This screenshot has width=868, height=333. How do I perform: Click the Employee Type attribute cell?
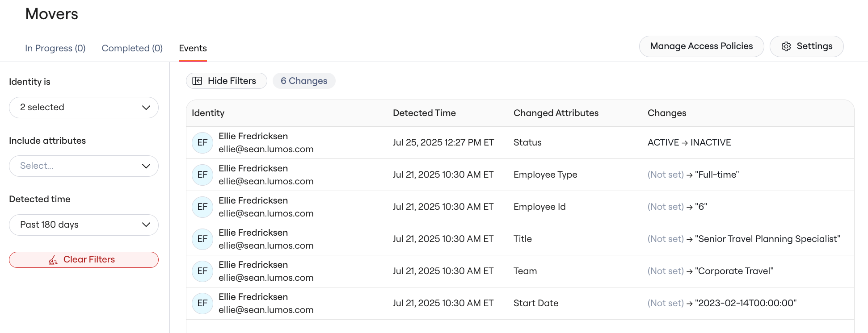coord(545,175)
